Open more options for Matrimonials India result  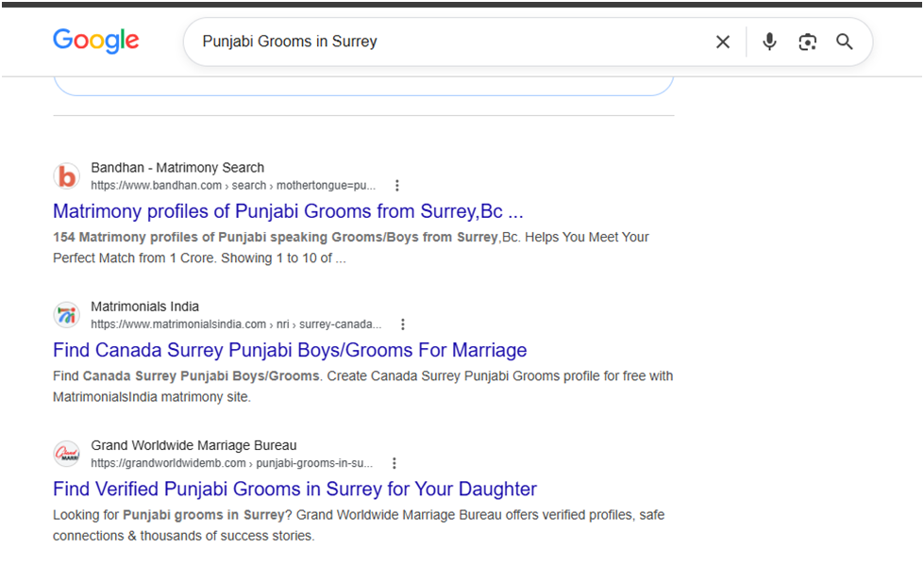click(402, 324)
